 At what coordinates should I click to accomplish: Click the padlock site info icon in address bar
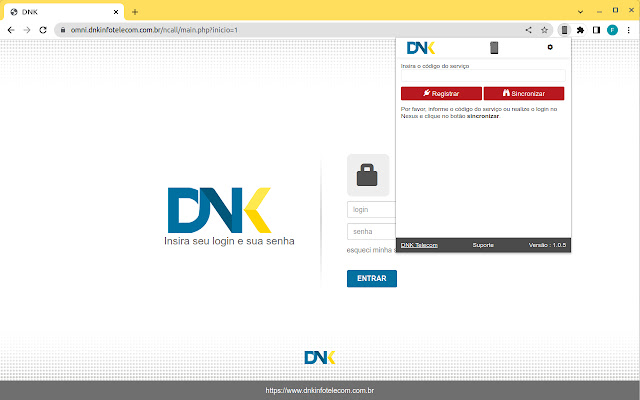pos(63,30)
